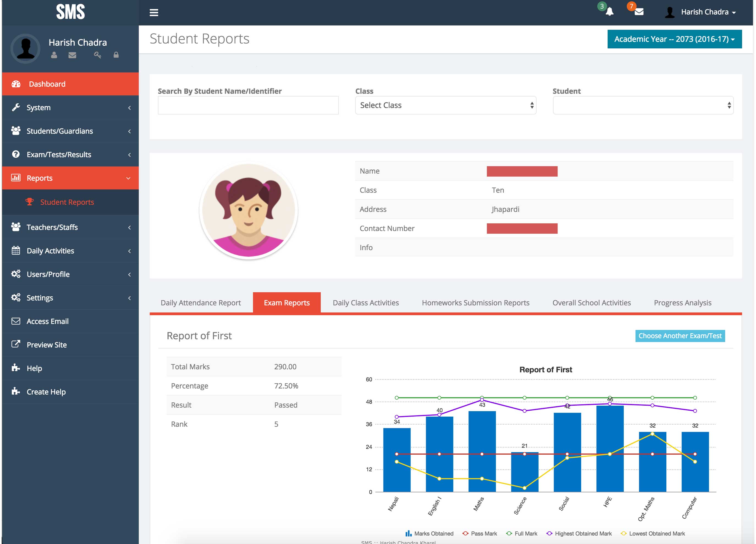This screenshot has width=756, height=544.
Task: Open Access Email link
Action: pyautogui.click(x=70, y=321)
